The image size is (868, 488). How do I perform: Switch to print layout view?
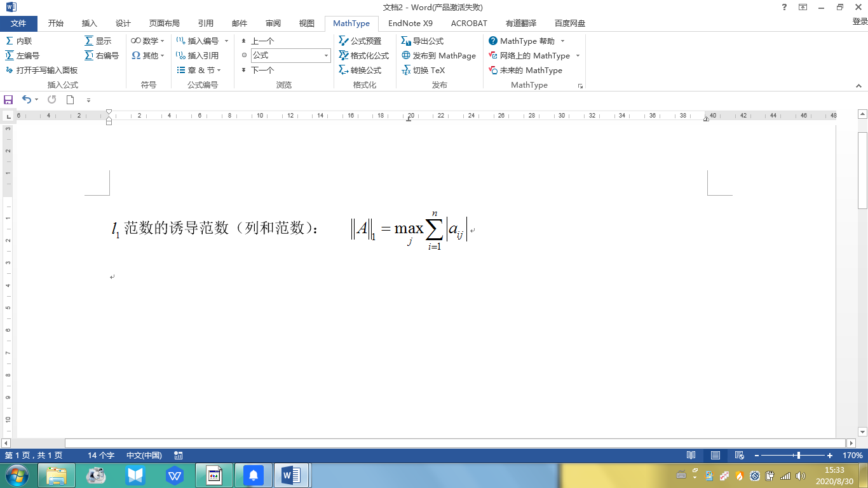click(715, 456)
